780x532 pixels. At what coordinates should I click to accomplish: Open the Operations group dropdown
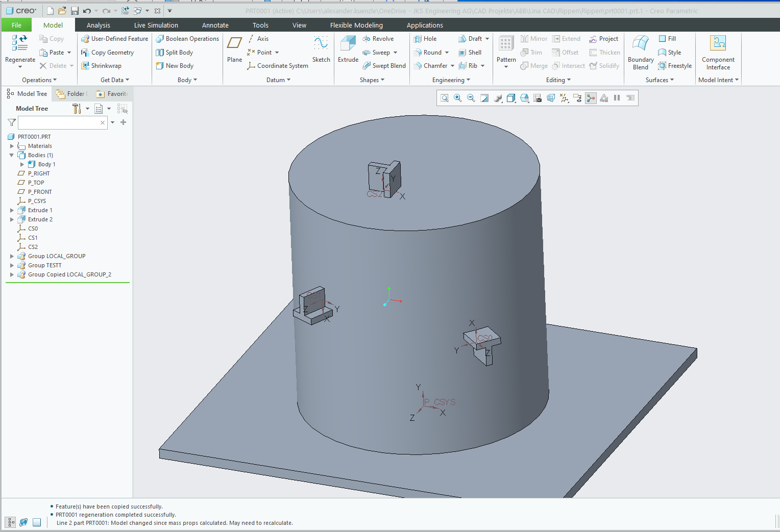point(39,80)
